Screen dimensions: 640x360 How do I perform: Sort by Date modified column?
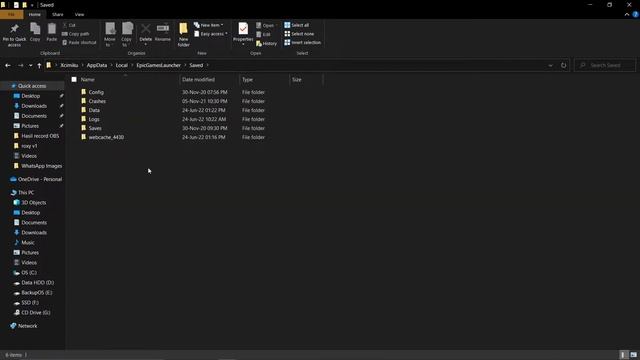coord(198,80)
